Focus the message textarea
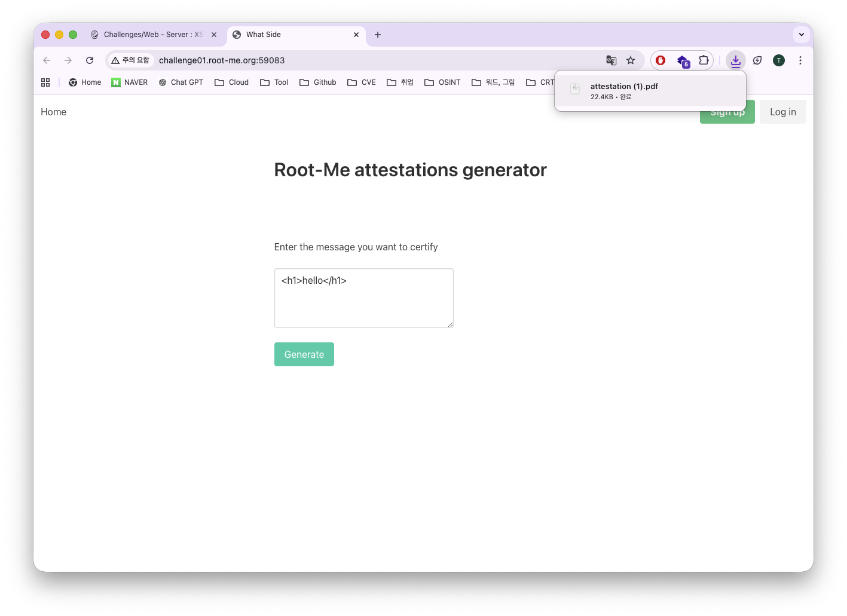The height and width of the screenshot is (616, 847). tap(364, 298)
